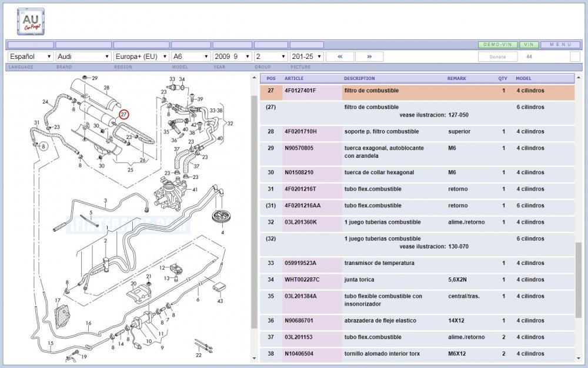Select article N10406504 in the table
588x368 pixels.
tap(300, 353)
